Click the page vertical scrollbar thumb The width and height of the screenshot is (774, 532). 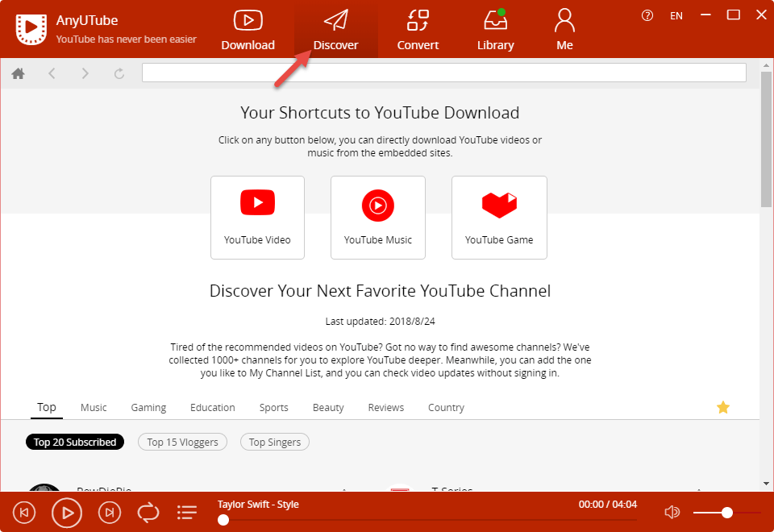click(766, 139)
